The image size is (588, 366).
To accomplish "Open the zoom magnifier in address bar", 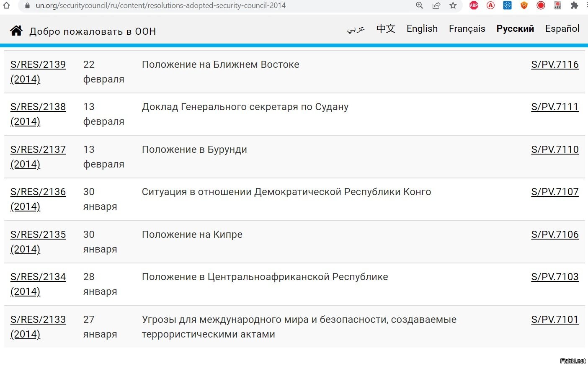I will tap(419, 5).
